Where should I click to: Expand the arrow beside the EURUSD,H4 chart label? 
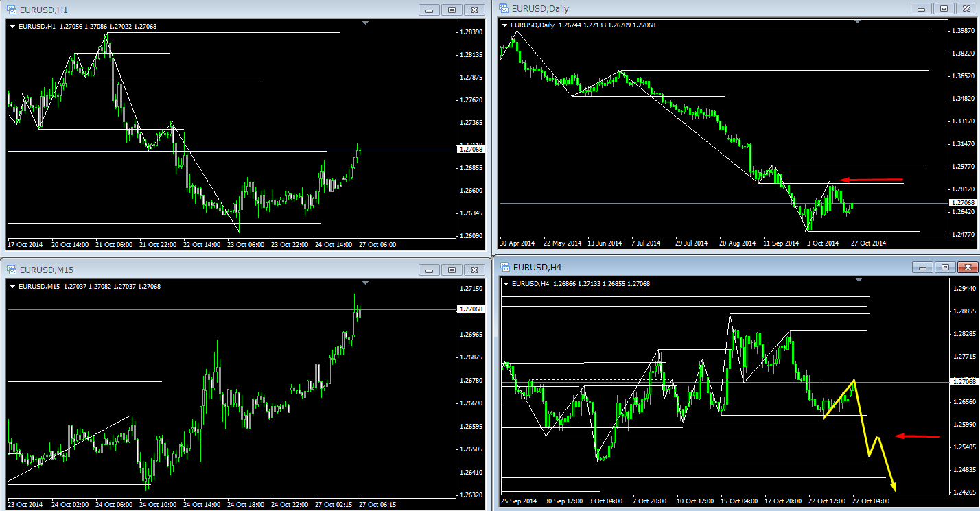click(506, 283)
